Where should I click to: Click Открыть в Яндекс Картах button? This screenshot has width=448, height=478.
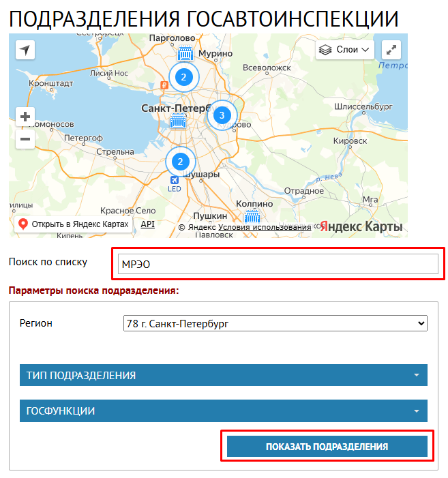pyautogui.click(x=73, y=224)
